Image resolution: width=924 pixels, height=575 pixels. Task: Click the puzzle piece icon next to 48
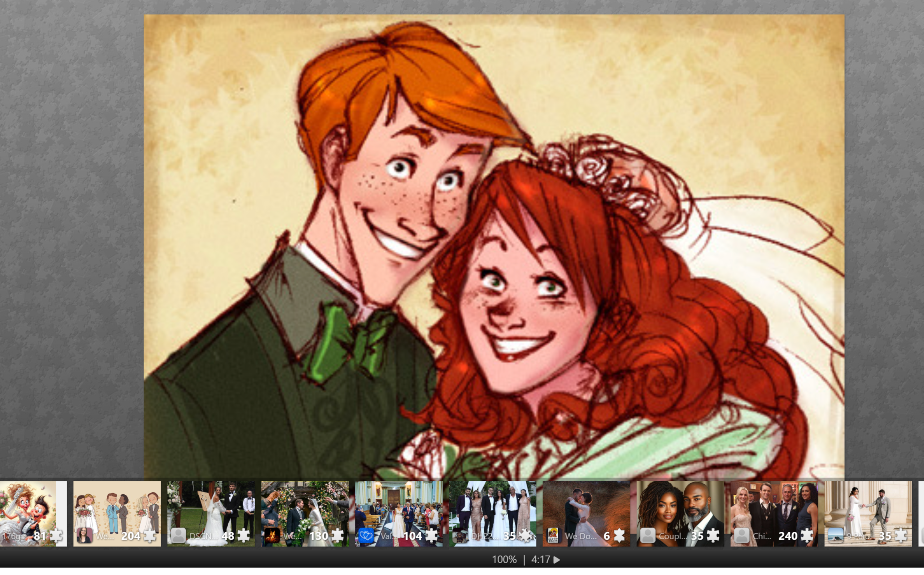[x=244, y=536]
